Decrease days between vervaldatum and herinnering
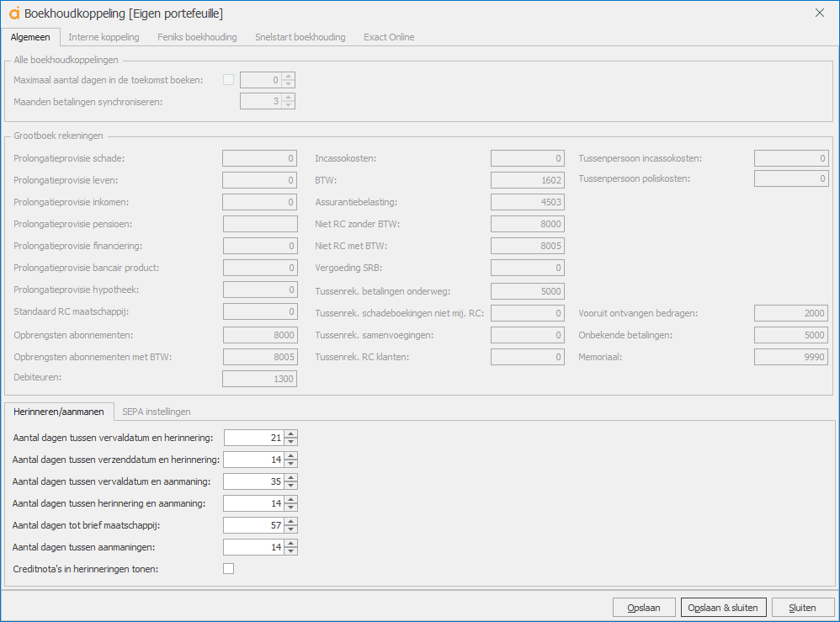 point(291,441)
